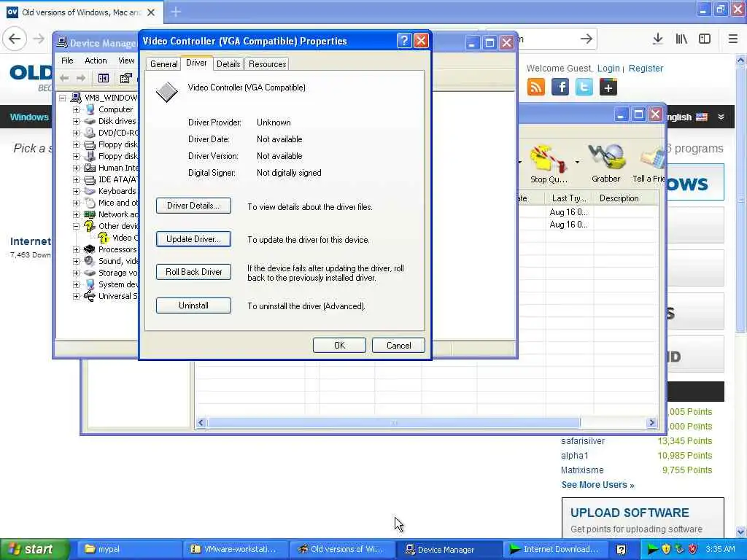
Task: Click the address bar go arrow
Action: 586,39
